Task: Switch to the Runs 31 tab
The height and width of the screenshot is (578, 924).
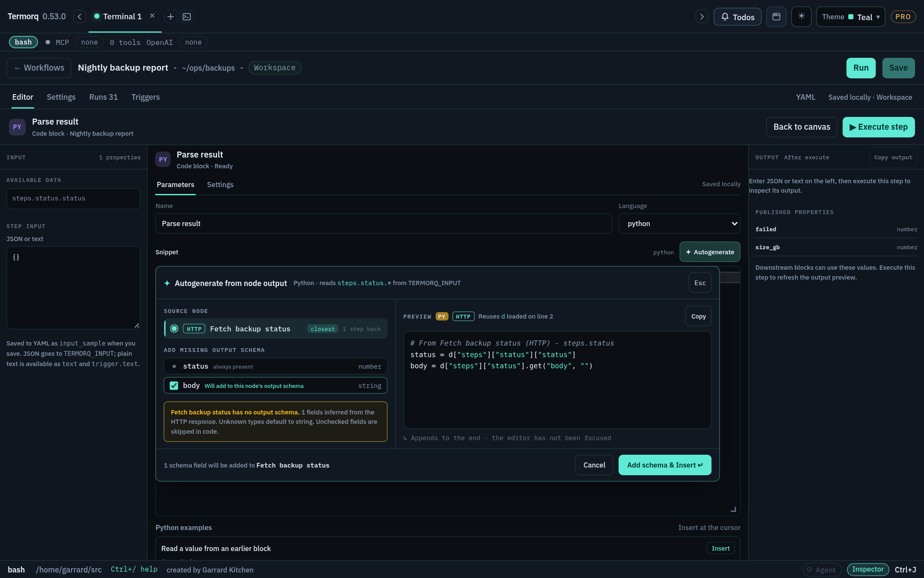Action: (104, 97)
